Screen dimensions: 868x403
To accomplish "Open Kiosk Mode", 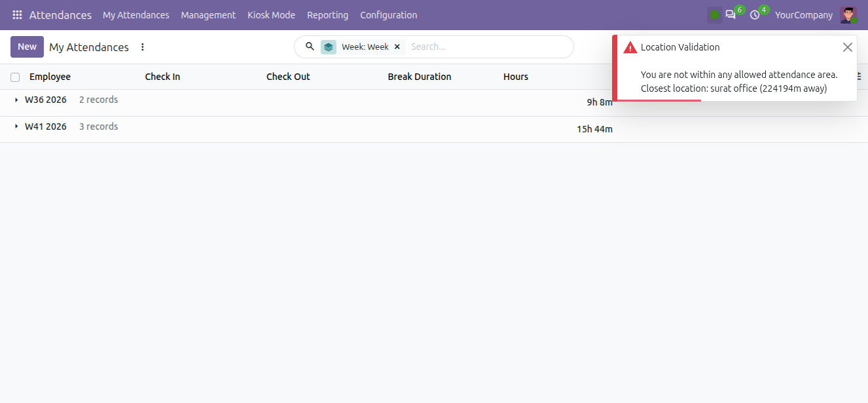I will click(271, 15).
